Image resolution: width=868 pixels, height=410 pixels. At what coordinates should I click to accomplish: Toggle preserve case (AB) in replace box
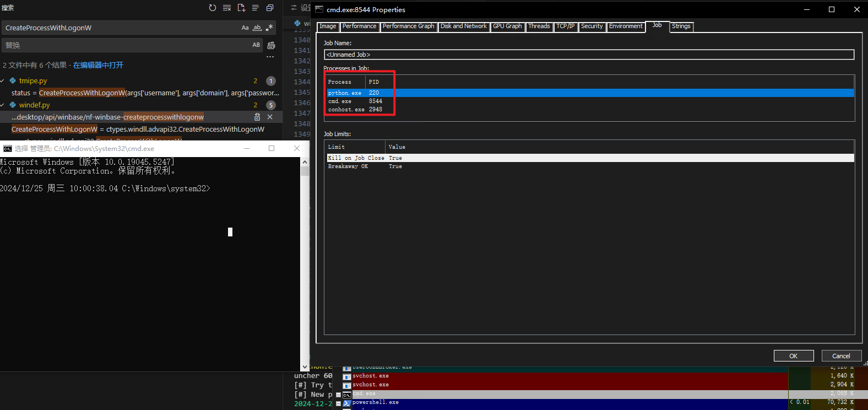[x=256, y=45]
